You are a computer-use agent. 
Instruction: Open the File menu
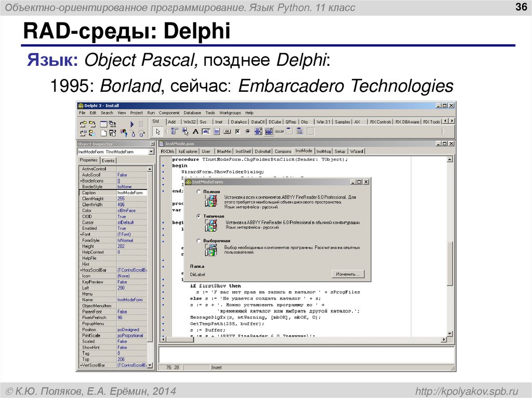(x=82, y=113)
